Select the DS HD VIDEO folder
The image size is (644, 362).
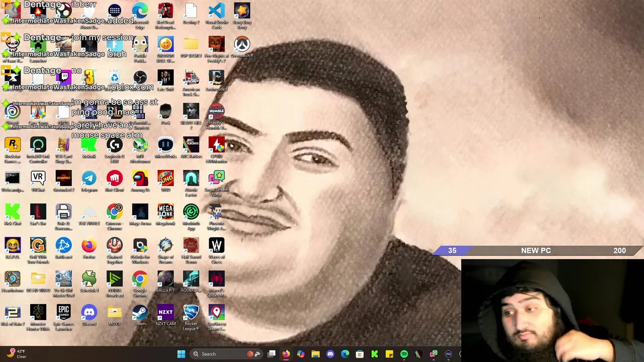click(38, 279)
